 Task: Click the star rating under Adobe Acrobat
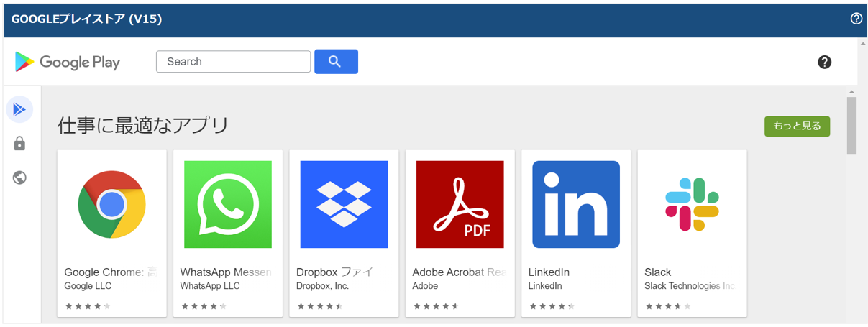click(436, 306)
